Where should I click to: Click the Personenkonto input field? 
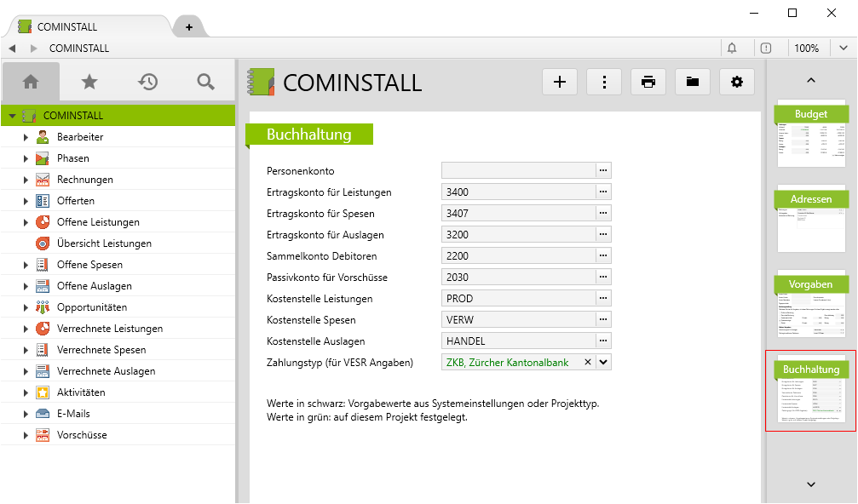coord(518,170)
